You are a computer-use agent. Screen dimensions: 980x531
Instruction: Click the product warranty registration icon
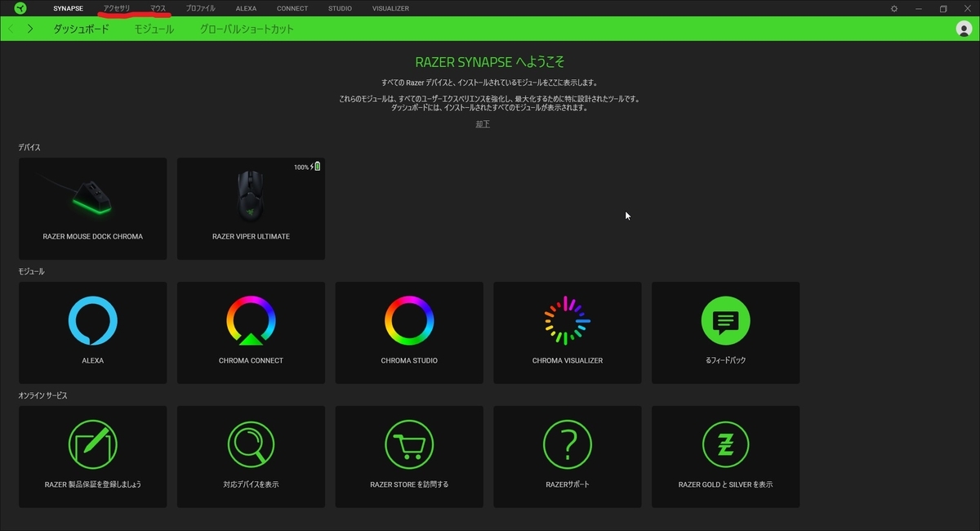pyautogui.click(x=92, y=445)
